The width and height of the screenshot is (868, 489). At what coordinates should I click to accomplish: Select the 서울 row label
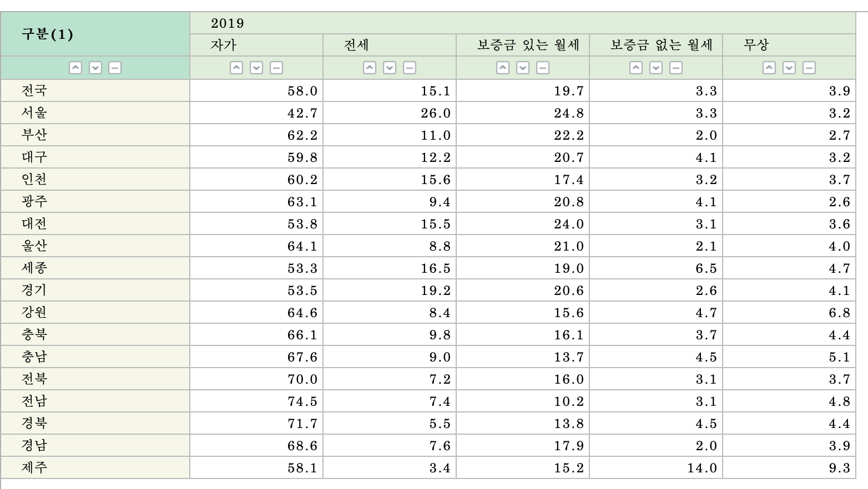pyautogui.click(x=34, y=113)
